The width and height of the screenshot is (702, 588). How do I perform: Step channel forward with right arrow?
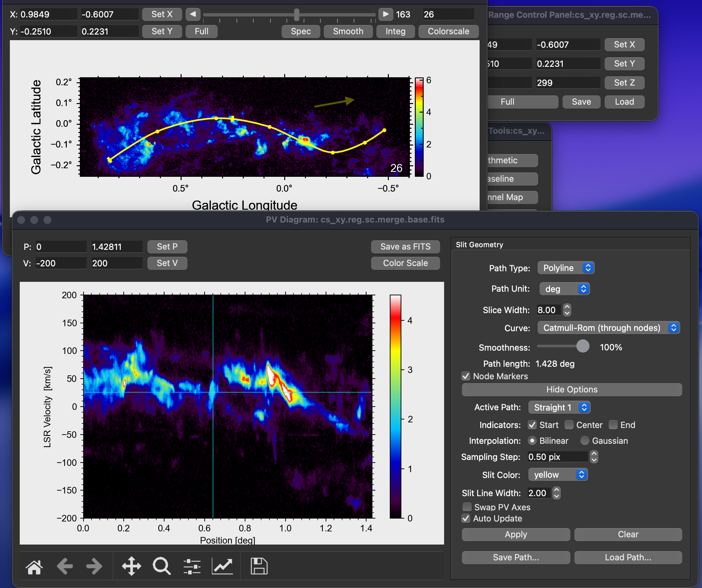coord(386,14)
